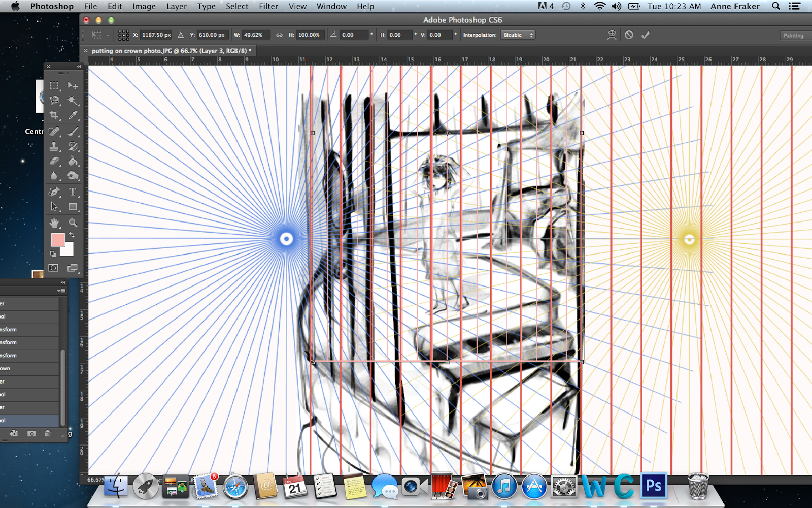
Task: Open the Window menu
Action: point(331,6)
